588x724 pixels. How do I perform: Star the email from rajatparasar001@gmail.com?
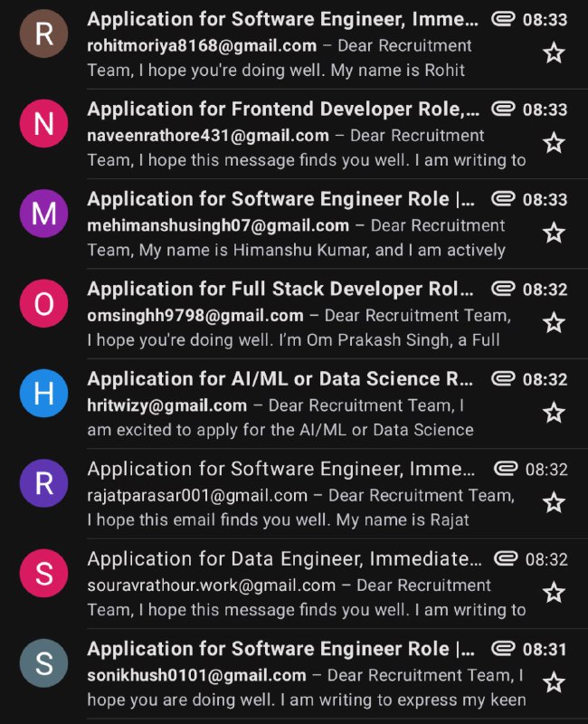coord(554,502)
